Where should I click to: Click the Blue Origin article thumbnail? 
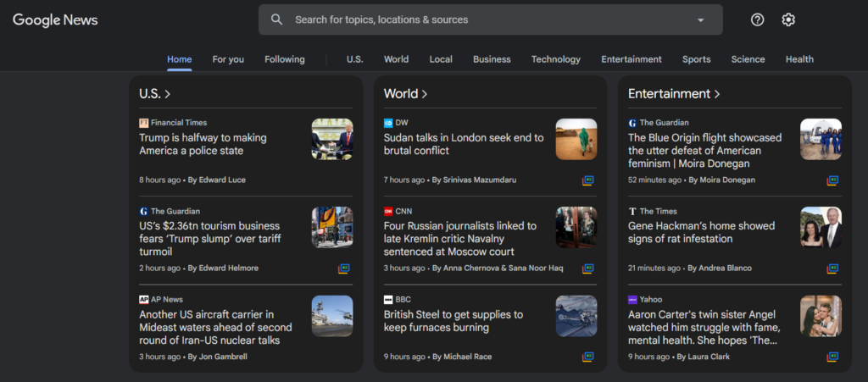click(821, 139)
